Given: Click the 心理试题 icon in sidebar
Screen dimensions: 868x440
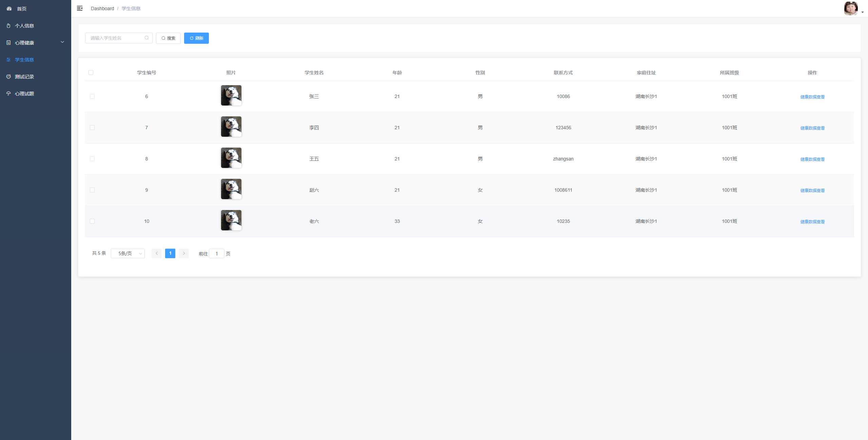Looking at the screenshot, I should coord(8,93).
